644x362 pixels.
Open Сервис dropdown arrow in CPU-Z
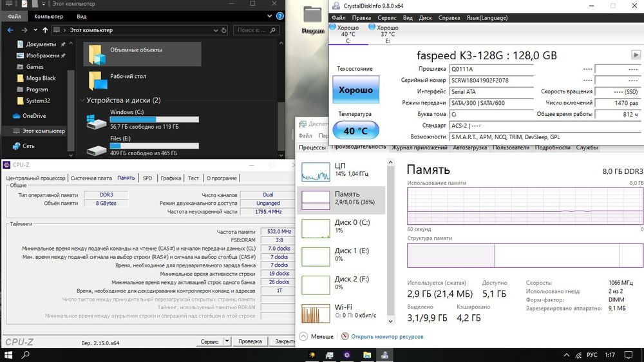click(x=227, y=341)
